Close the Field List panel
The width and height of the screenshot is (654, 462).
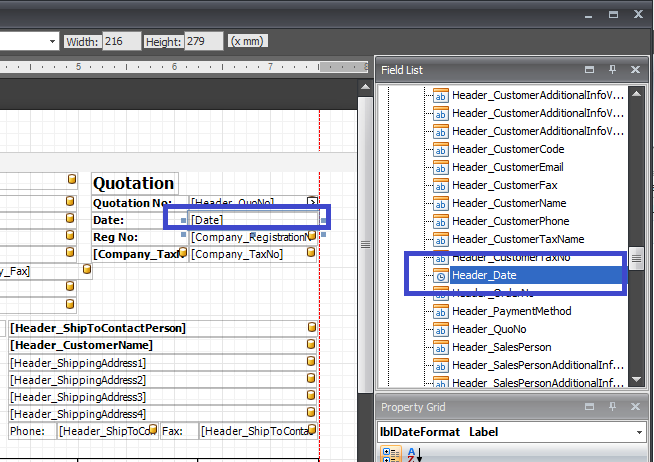click(635, 70)
